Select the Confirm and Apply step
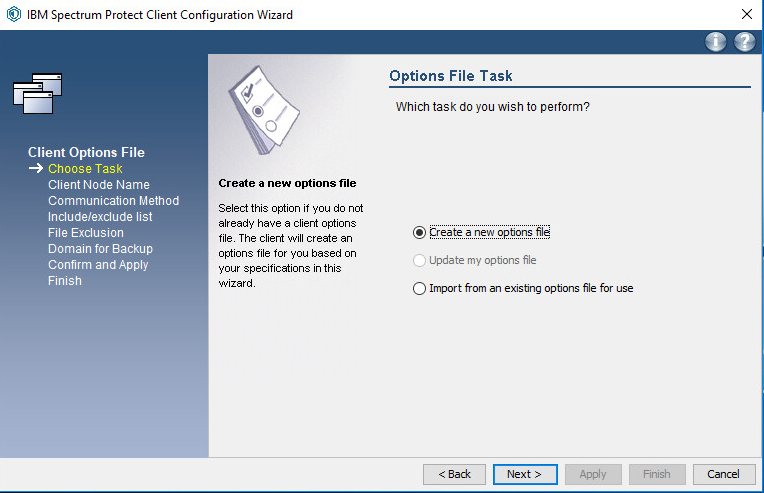764x493 pixels. (98, 265)
